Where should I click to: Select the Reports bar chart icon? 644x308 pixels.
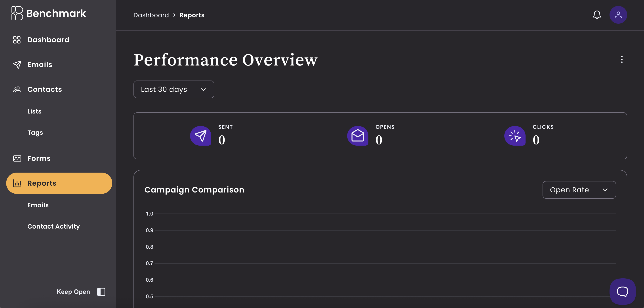[x=17, y=183]
